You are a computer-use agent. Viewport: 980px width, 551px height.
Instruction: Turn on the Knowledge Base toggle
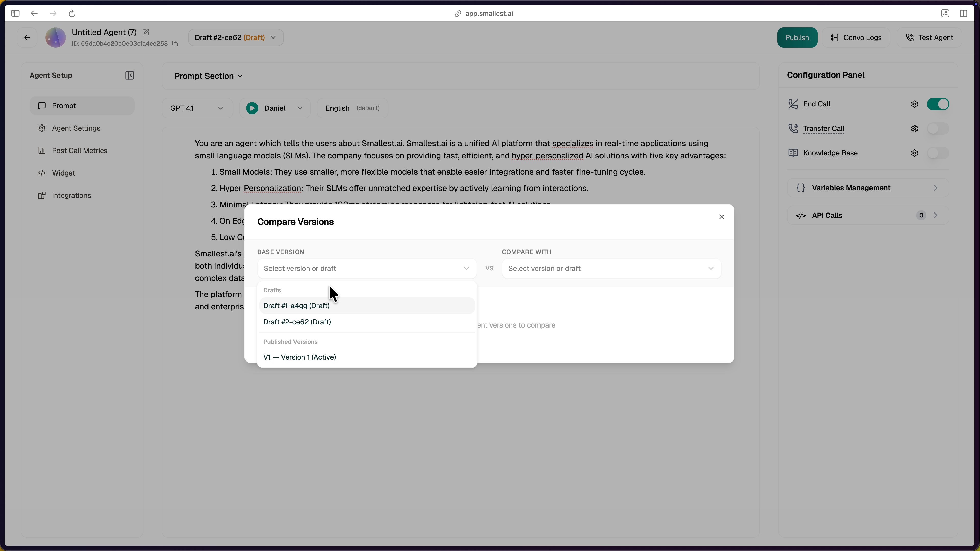[938, 153]
